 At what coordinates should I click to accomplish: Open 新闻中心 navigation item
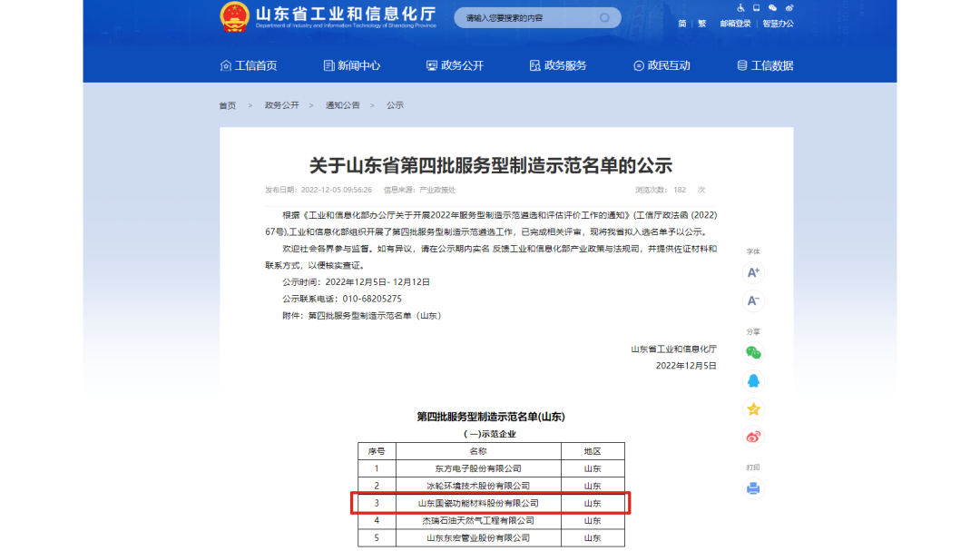coord(352,65)
